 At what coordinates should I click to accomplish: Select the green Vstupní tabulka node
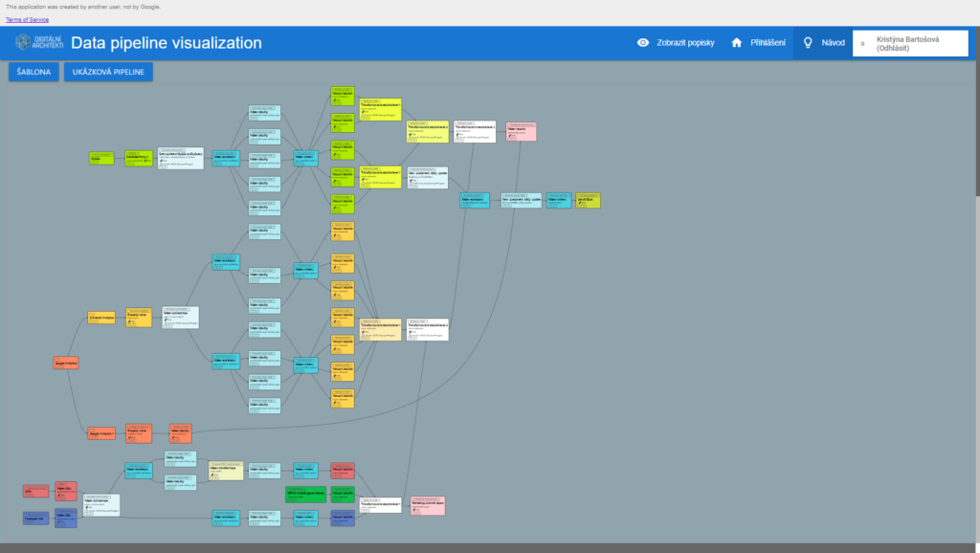pyautogui.click(x=343, y=495)
